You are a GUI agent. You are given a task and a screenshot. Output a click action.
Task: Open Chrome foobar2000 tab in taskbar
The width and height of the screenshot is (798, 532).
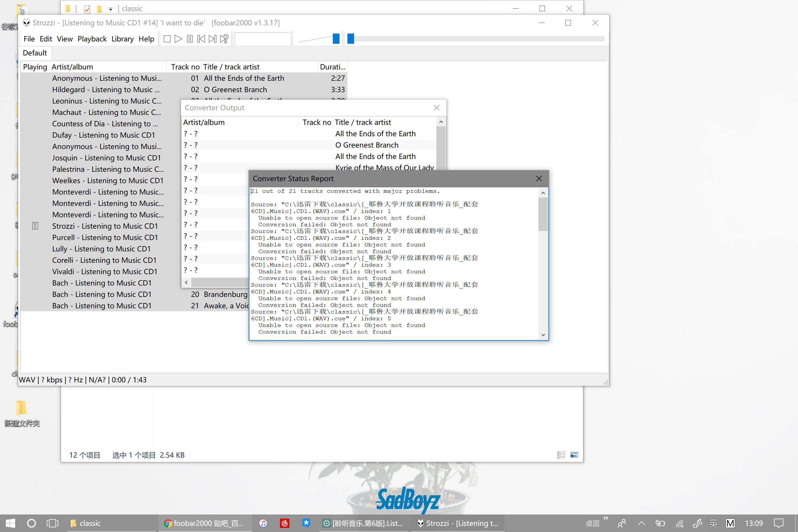click(204, 523)
